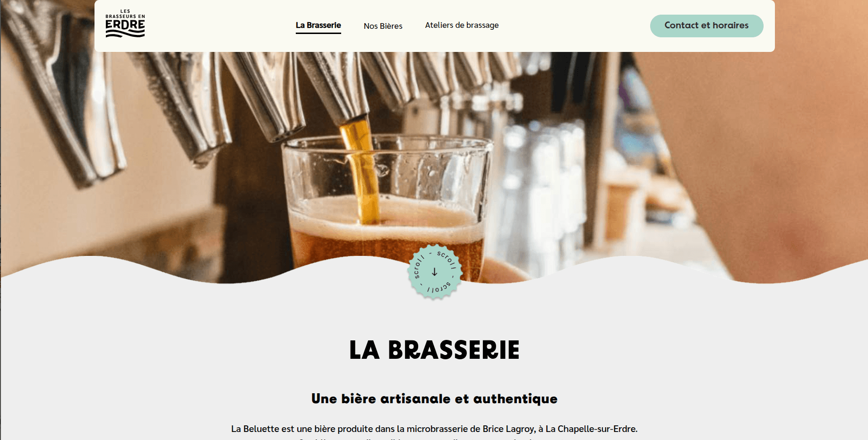Click the subheading Une bière artisanale et authentique
868x440 pixels.
coord(434,399)
